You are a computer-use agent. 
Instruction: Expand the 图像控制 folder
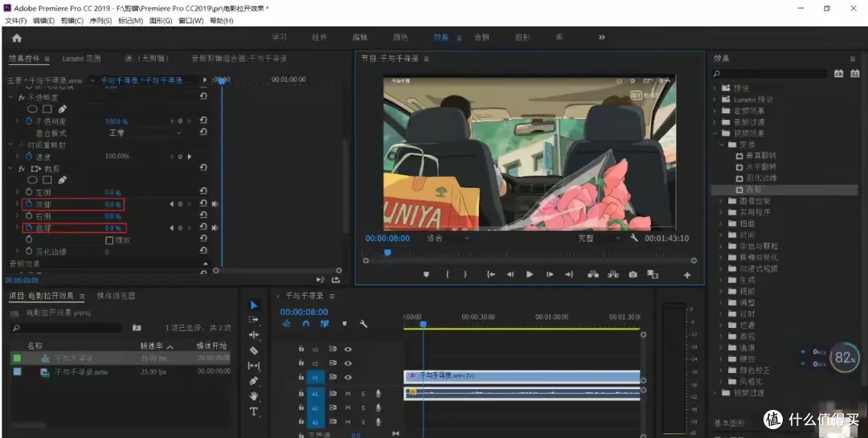pyautogui.click(x=721, y=201)
